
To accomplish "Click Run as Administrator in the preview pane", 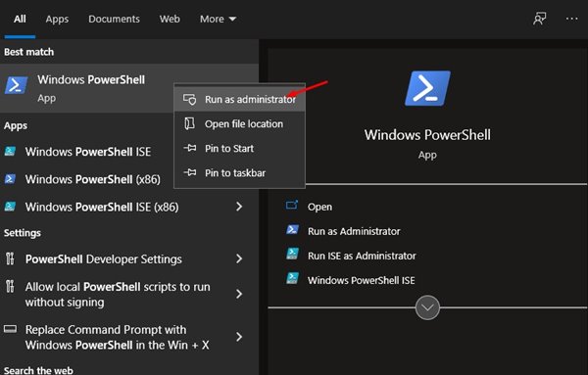I will (x=354, y=231).
